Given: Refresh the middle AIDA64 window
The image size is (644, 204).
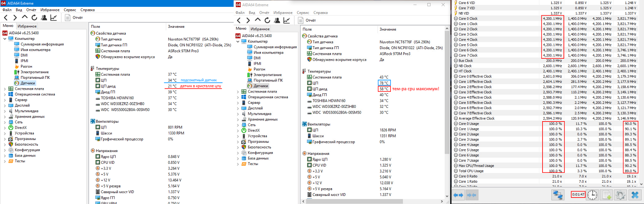Looking at the screenshot, I should [267, 20].
